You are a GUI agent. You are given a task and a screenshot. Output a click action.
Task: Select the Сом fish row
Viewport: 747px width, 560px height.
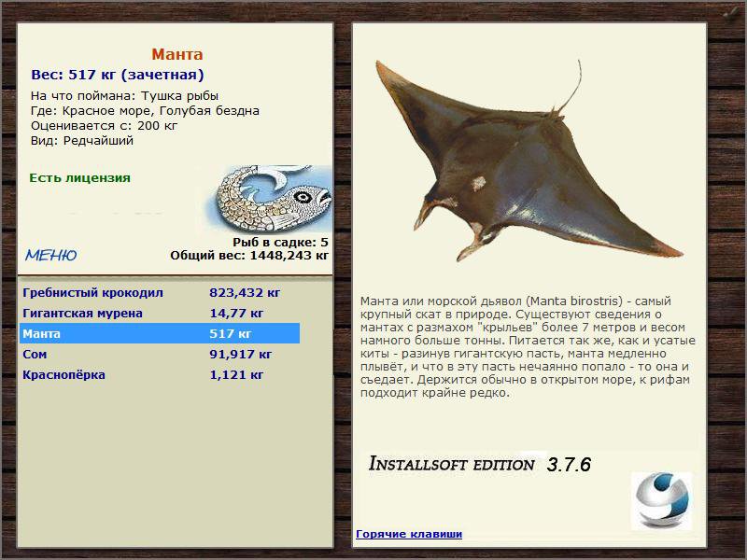[160, 354]
